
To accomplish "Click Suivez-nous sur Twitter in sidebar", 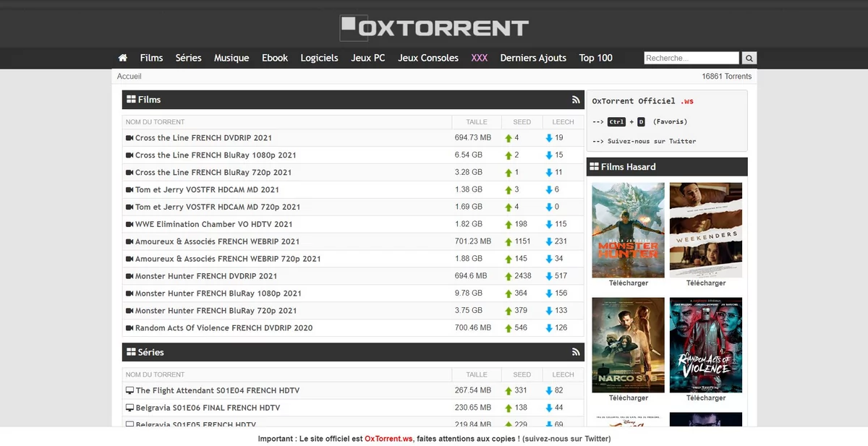I will 652,142.
